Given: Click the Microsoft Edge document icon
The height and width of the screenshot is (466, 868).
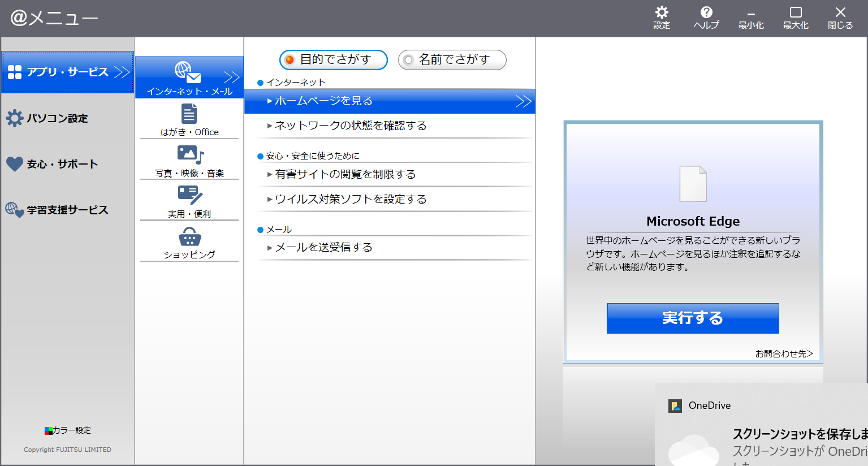Looking at the screenshot, I should (693, 184).
